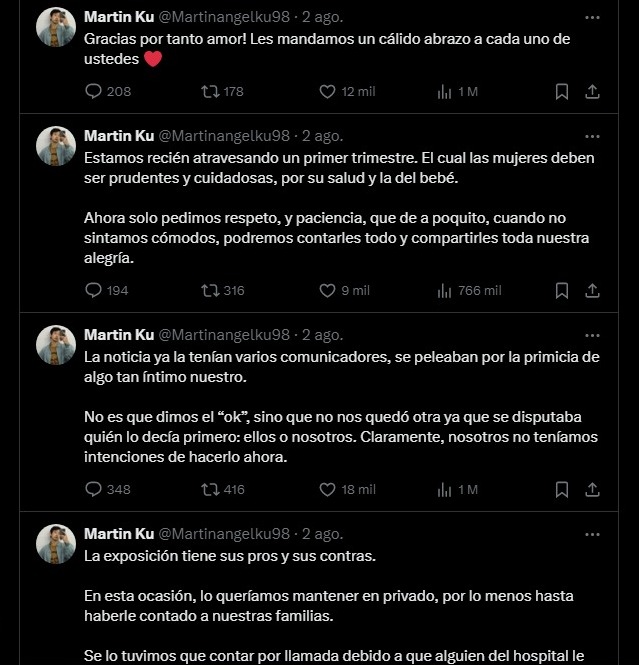Click the avatar on the "La exposición" tweet
This screenshot has height=665, width=639.
56,544
